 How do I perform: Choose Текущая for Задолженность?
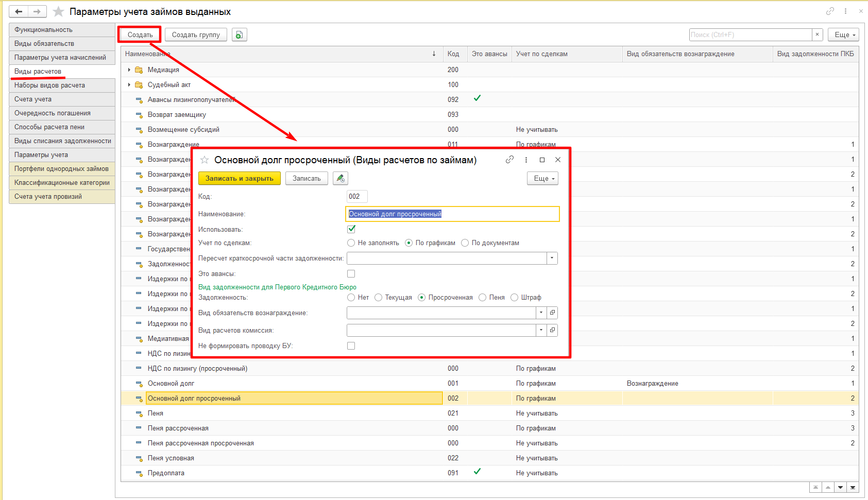[379, 298]
